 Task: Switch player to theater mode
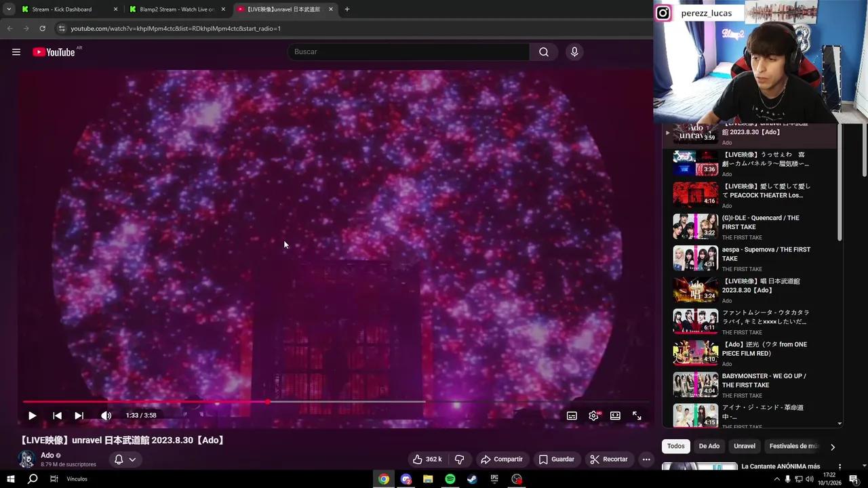[615, 415]
